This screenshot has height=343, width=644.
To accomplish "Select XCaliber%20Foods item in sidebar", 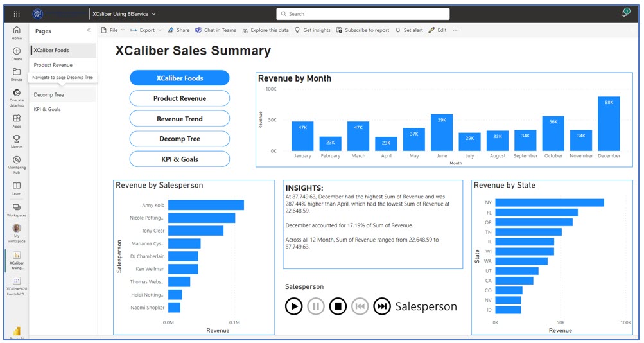I will pos(17,286).
